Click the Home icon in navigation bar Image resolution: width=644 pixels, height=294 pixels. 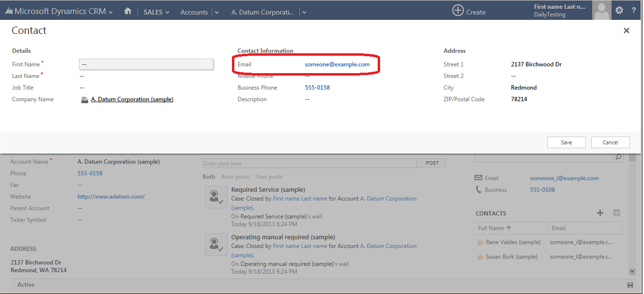tap(128, 11)
